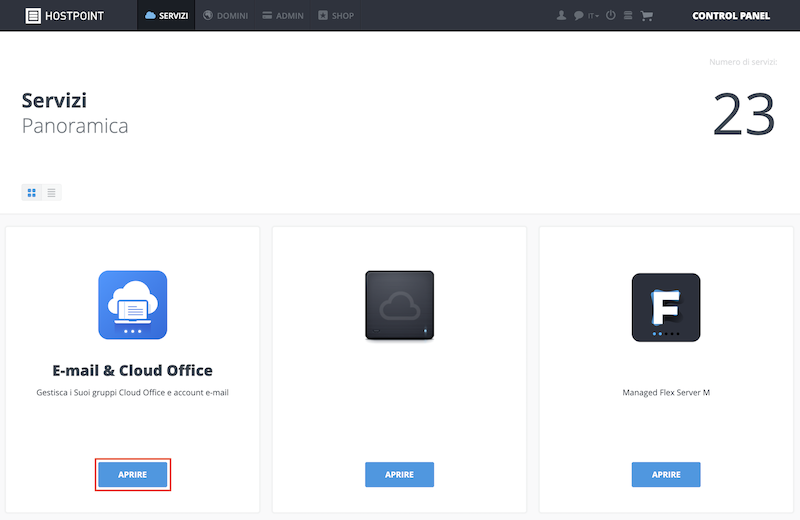800x520 pixels.
Task: Click the dark cloud server icon
Action: (399, 305)
